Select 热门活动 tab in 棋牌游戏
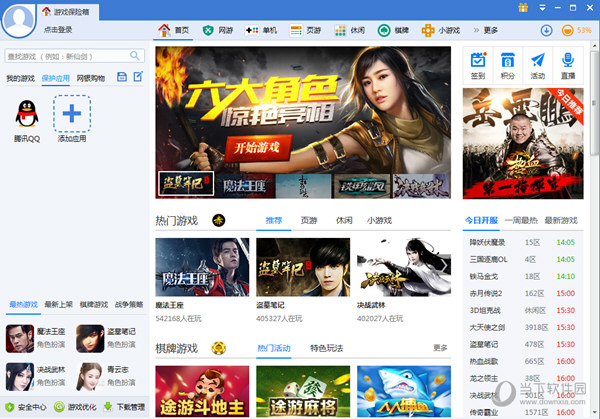 point(274,348)
